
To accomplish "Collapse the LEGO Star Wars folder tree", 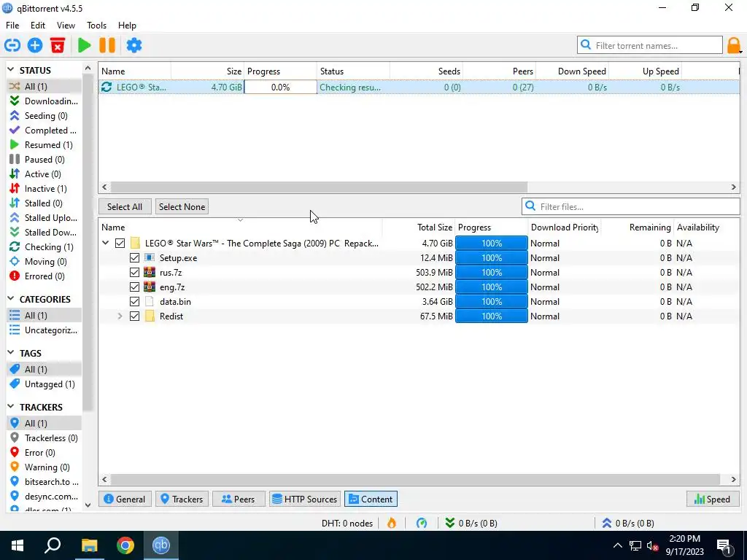I will (105, 243).
